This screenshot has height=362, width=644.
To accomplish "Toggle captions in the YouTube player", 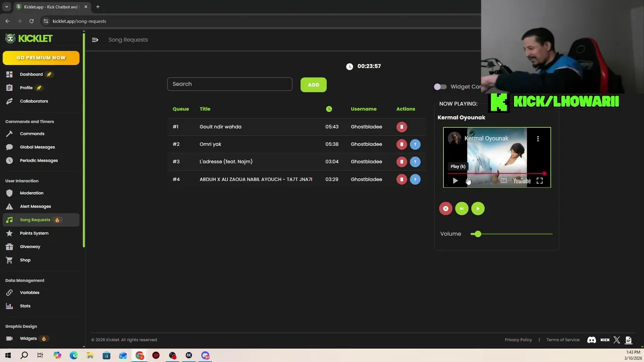I will click(504, 180).
